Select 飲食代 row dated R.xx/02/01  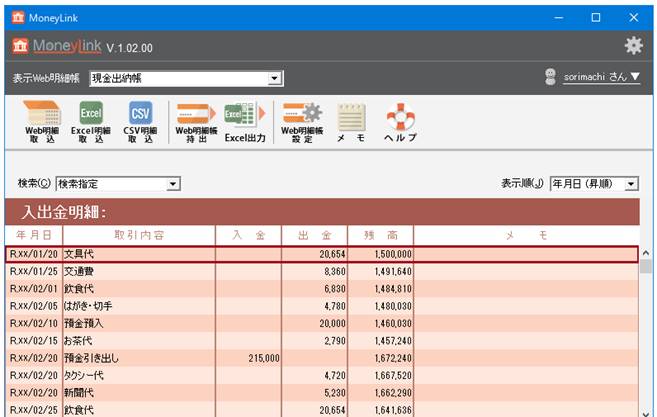(x=322, y=289)
